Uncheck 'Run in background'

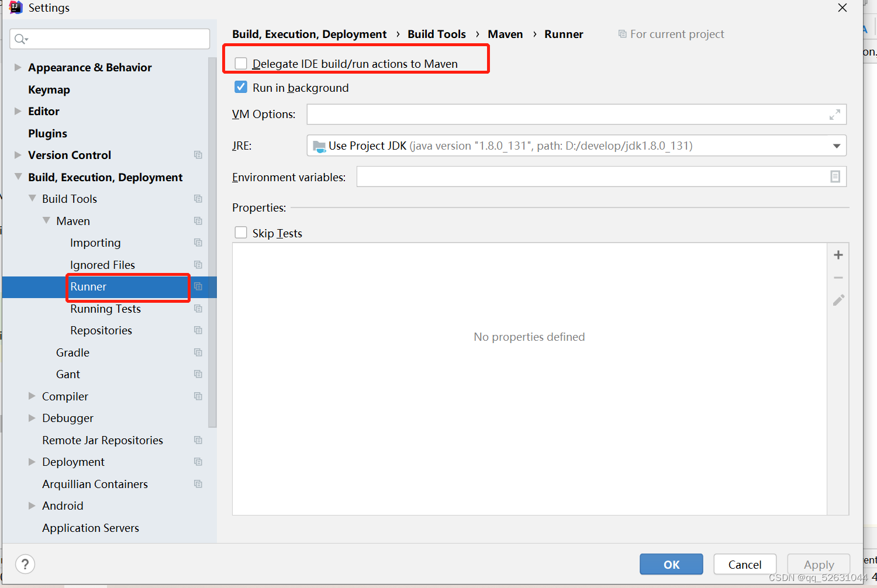point(240,87)
